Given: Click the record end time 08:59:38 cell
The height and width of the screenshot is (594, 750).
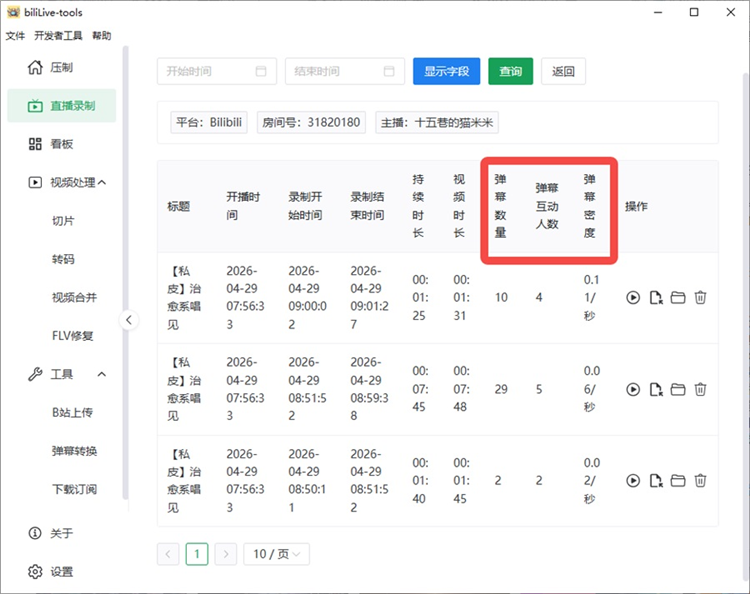Looking at the screenshot, I should (369, 389).
